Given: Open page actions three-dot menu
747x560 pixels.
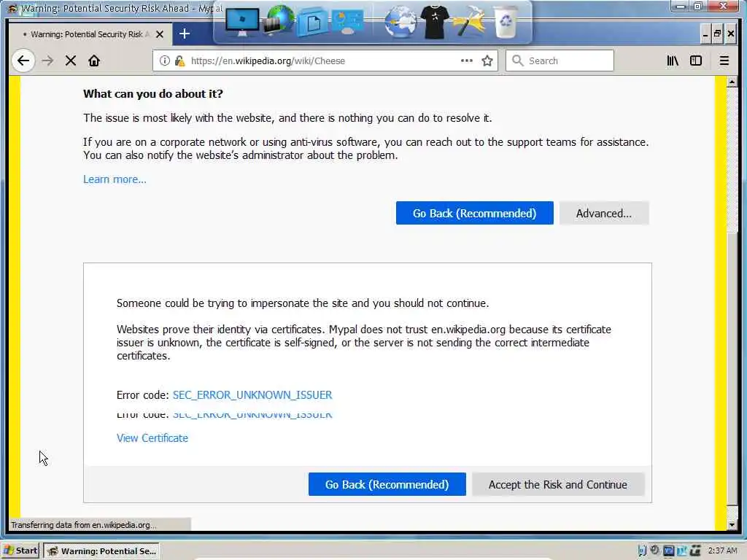Looking at the screenshot, I should pyautogui.click(x=467, y=61).
